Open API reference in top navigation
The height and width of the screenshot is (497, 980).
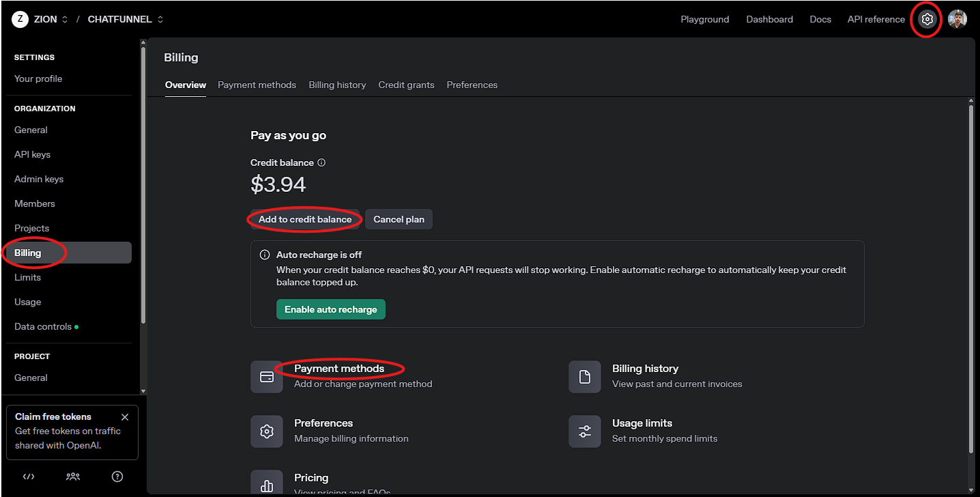876,19
